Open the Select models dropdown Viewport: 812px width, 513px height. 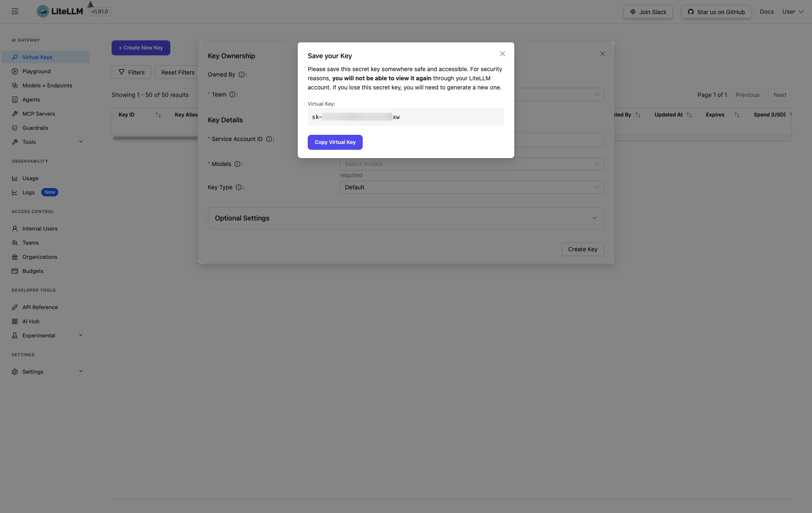471,164
